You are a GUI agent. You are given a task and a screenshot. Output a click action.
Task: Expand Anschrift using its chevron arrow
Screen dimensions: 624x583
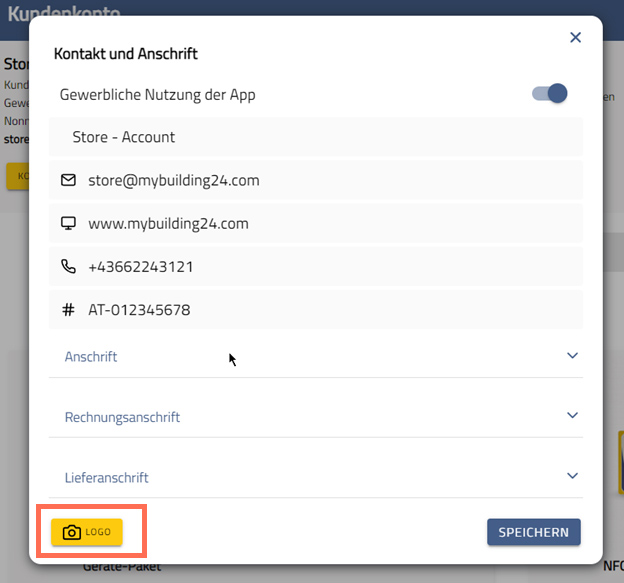[572, 355]
